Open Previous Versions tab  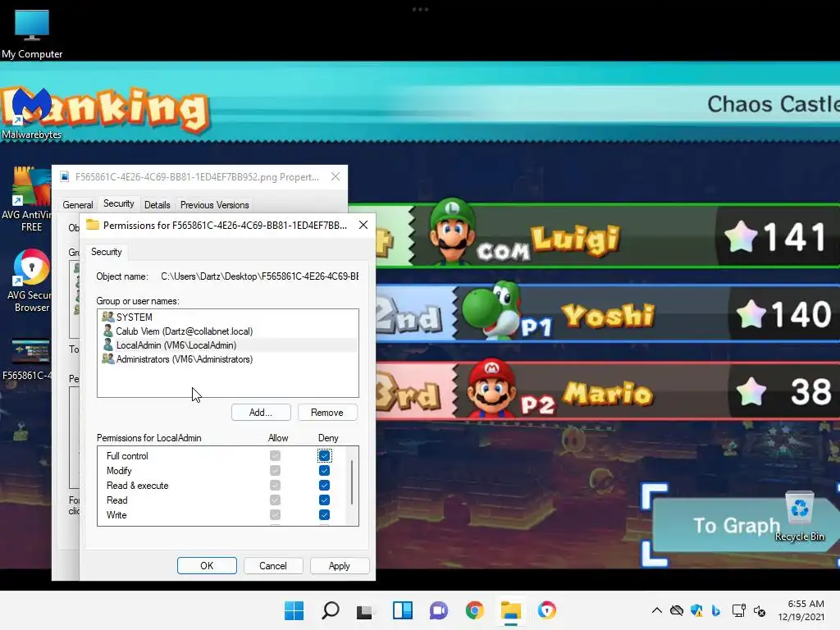tap(214, 204)
